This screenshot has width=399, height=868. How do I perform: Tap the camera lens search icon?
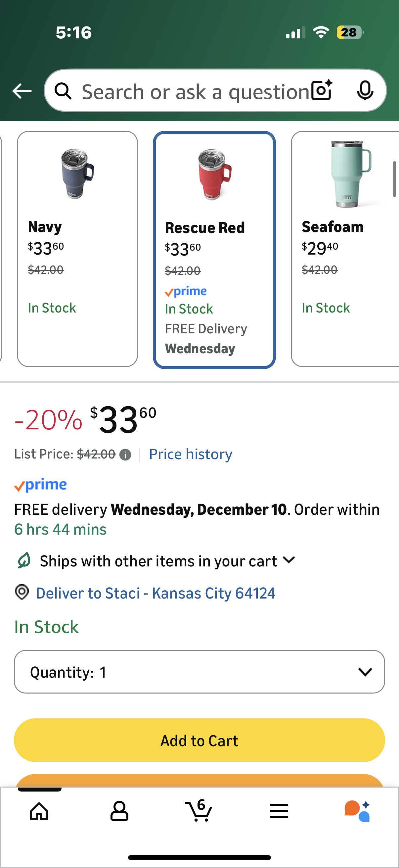[322, 90]
